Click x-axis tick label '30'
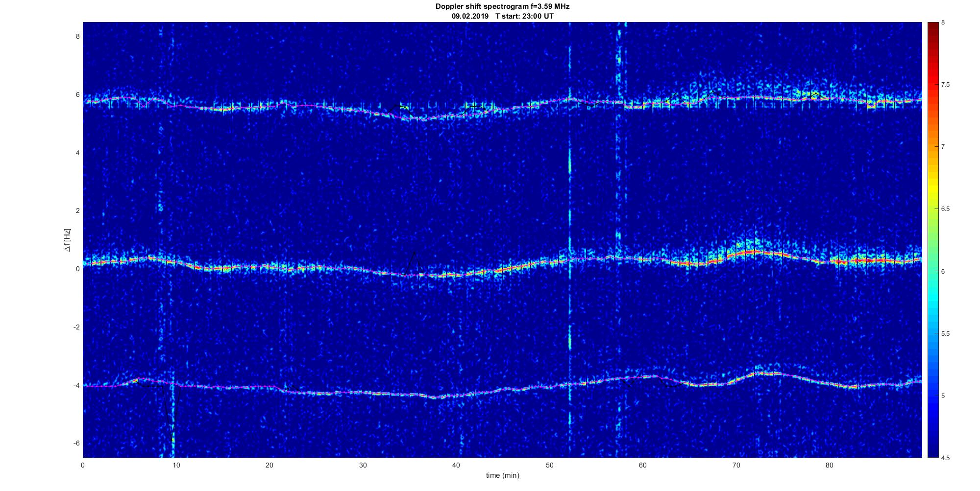 point(363,465)
